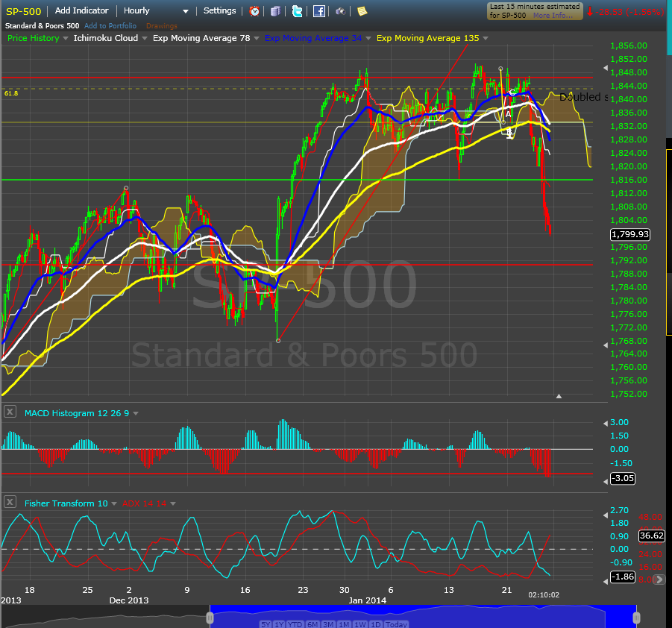The height and width of the screenshot is (628, 672).
Task: Grab the right range slider handle
Action: [636, 618]
